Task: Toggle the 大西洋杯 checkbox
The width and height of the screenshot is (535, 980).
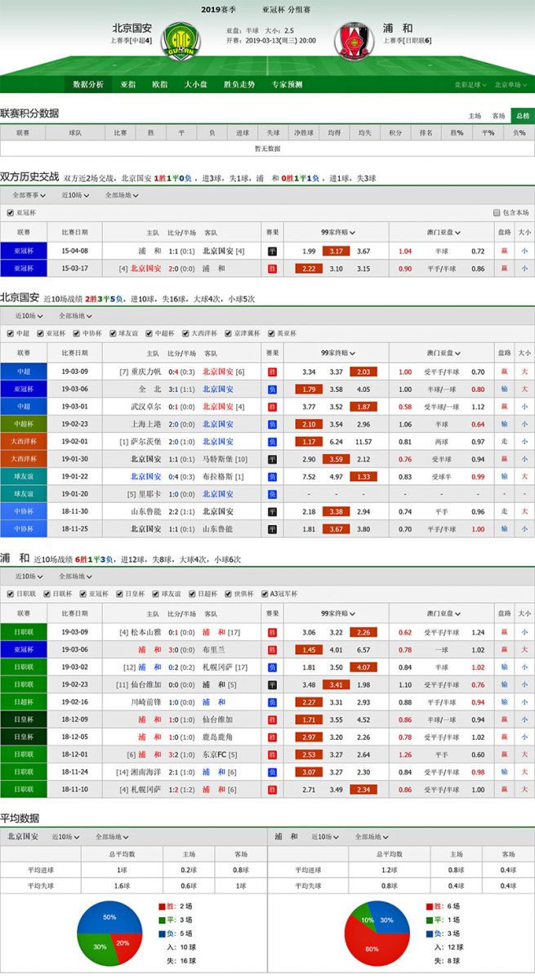Action: (184, 333)
